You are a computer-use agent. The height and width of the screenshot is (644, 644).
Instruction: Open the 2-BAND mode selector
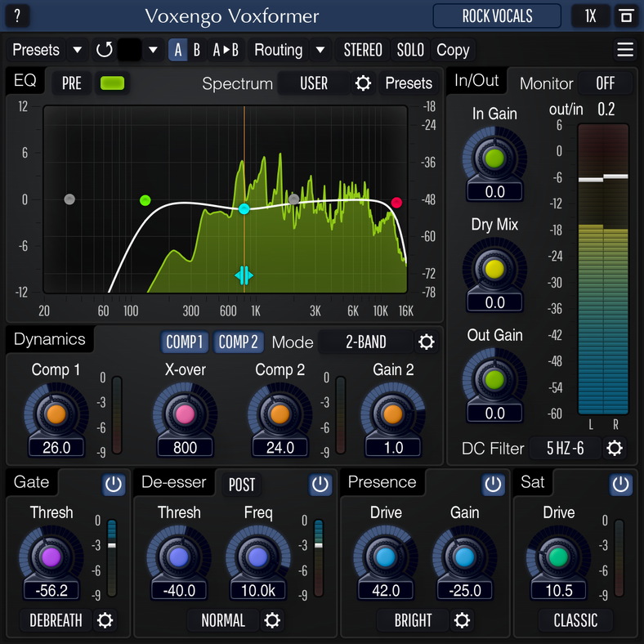point(365,342)
